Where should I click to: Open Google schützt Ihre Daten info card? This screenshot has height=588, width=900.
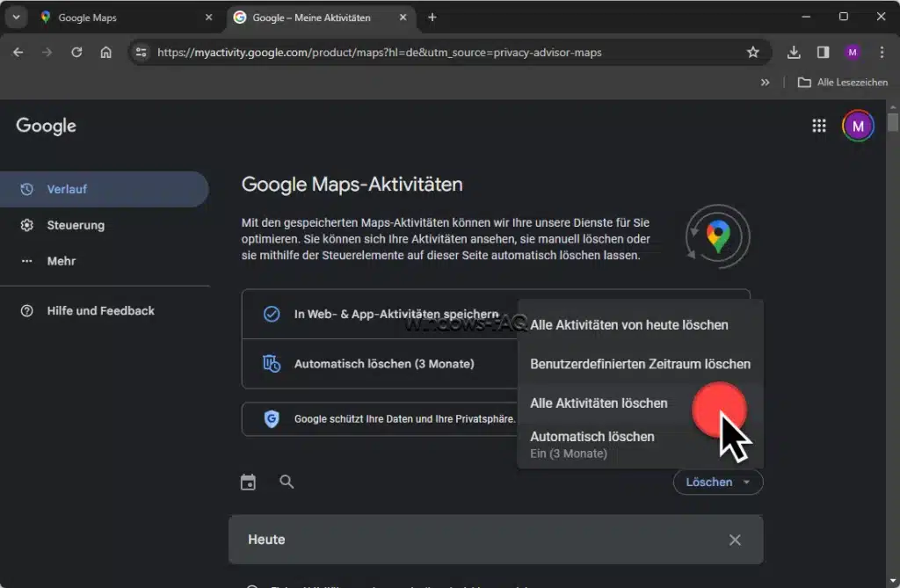click(x=380, y=418)
